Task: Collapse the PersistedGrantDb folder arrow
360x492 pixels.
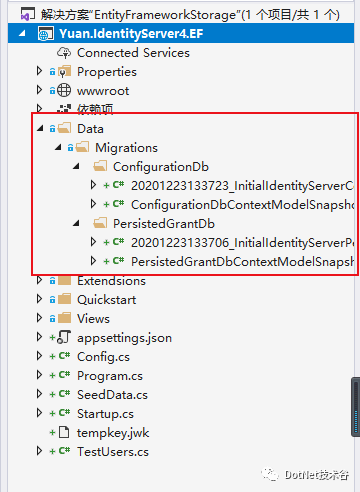Action: 76,223
